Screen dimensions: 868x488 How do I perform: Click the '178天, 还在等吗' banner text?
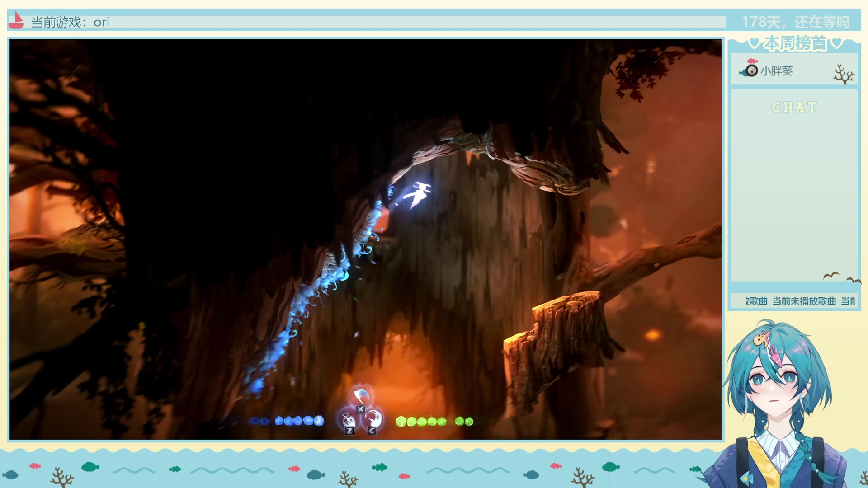(x=795, y=22)
